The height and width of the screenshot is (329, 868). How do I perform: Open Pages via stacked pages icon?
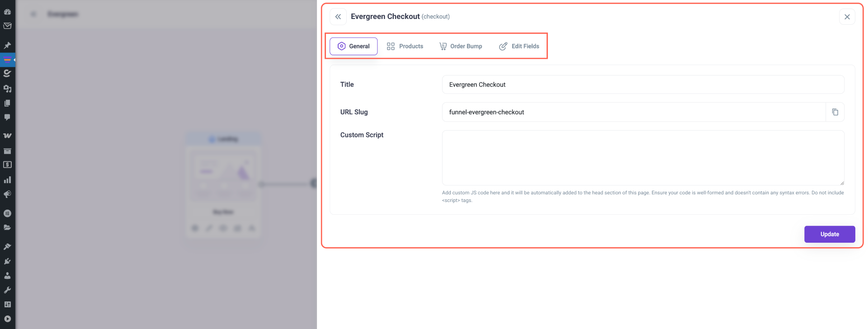click(x=7, y=103)
